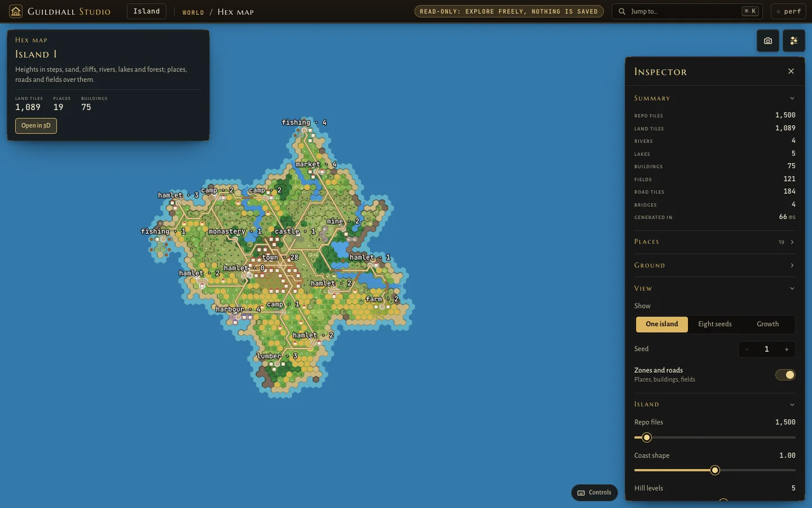Click the Seed number field
This screenshot has width=812, height=508.
(767, 349)
